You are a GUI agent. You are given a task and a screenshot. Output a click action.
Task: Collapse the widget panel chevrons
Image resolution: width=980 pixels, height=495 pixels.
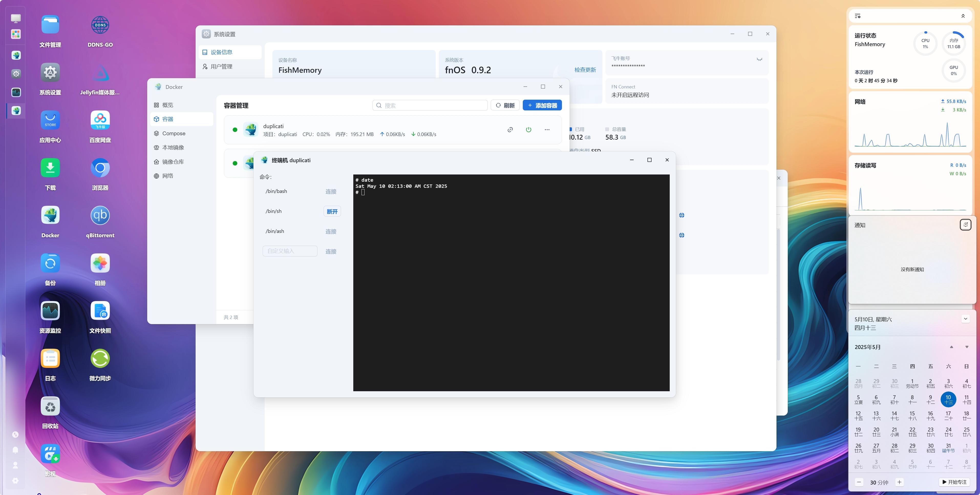click(x=963, y=16)
